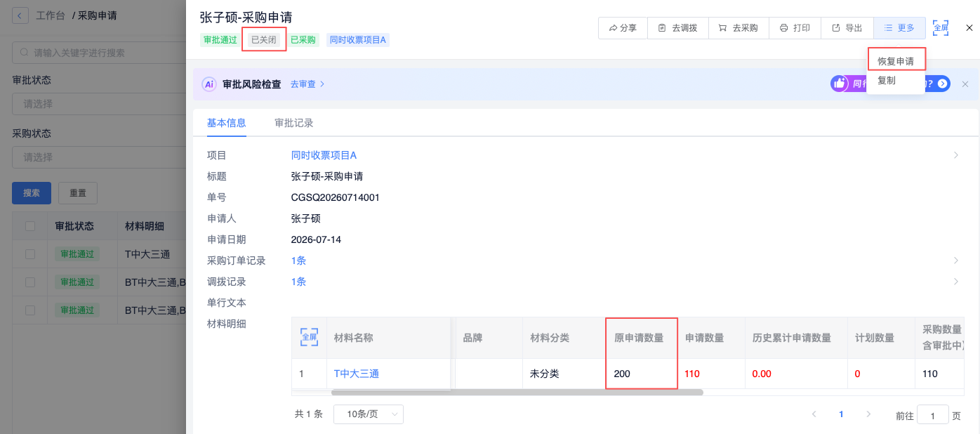Click the previous page arrow
The image size is (980, 434).
coord(814,414)
